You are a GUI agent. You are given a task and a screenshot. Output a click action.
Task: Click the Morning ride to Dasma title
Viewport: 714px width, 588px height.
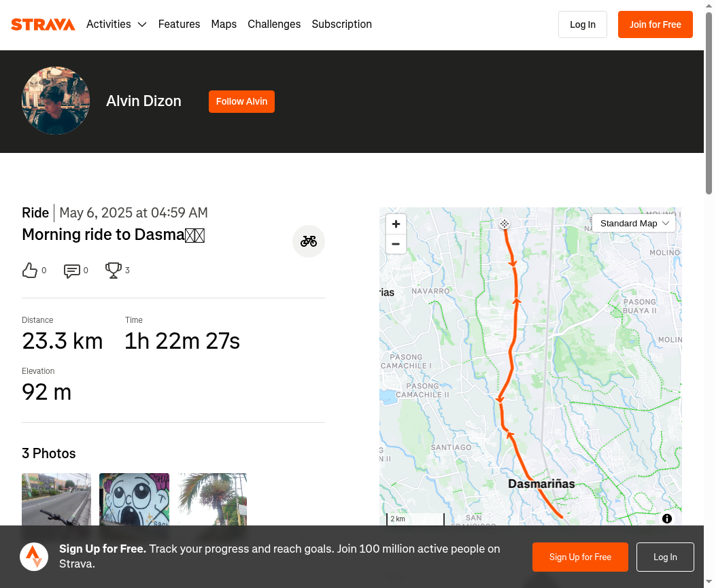pyautogui.click(x=114, y=235)
